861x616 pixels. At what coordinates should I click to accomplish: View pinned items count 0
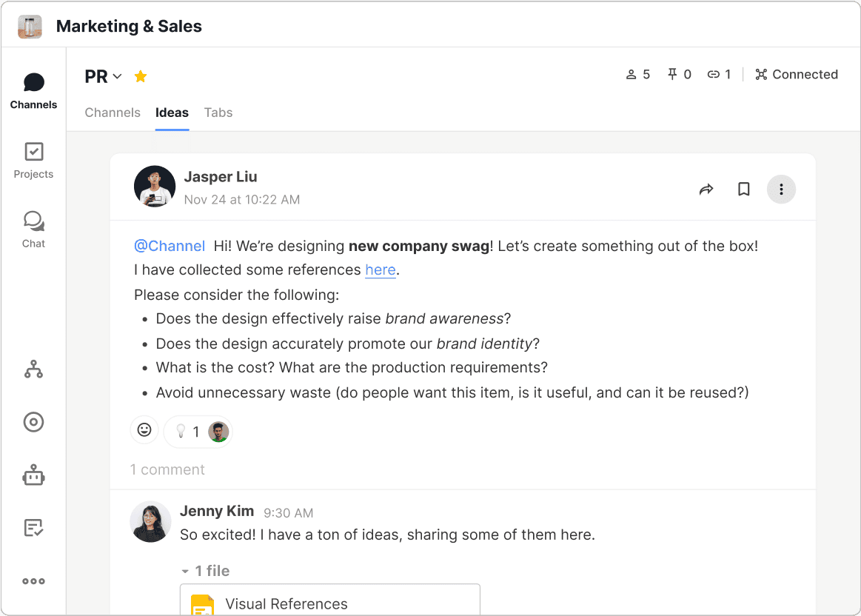click(x=679, y=75)
